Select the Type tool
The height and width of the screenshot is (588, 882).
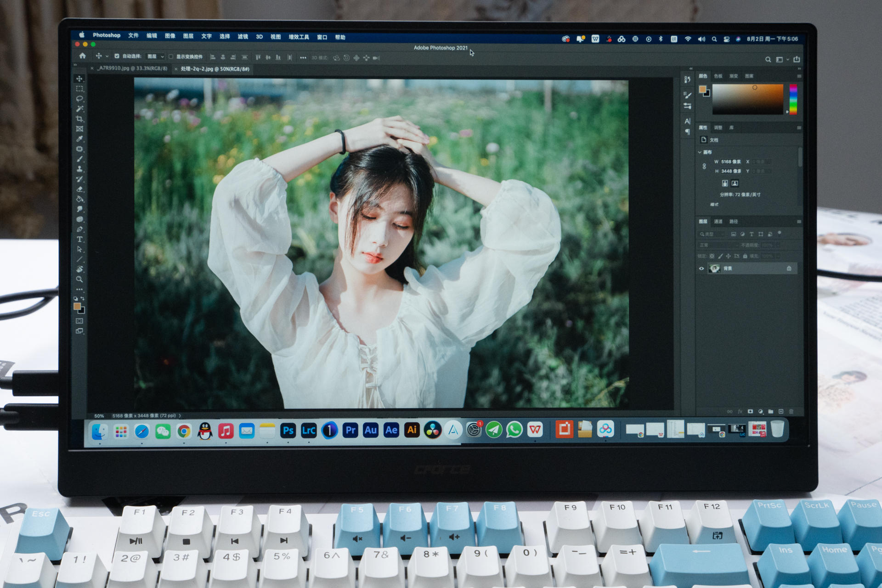[x=79, y=239]
